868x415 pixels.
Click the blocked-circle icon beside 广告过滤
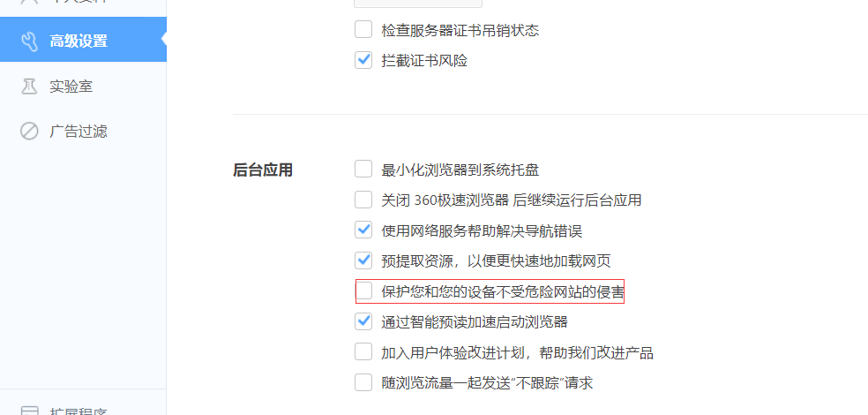tap(29, 132)
